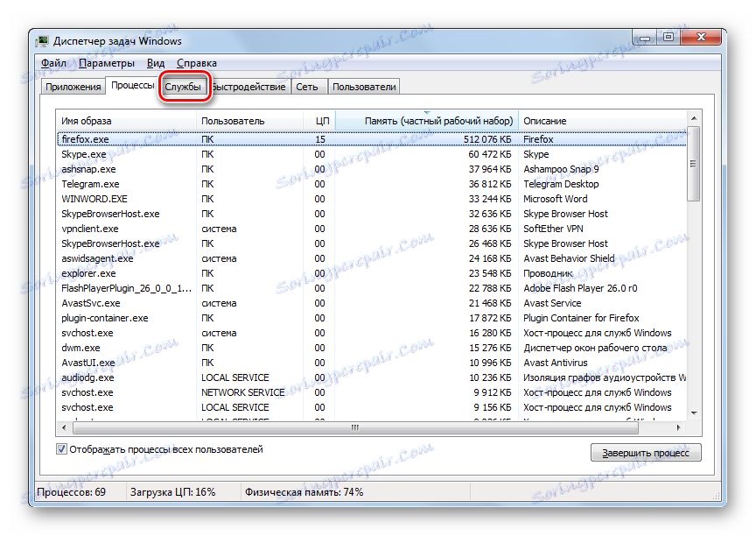The image size is (756, 536).
Task: Sort by ЦП column header
Action: tap(319, 121)
